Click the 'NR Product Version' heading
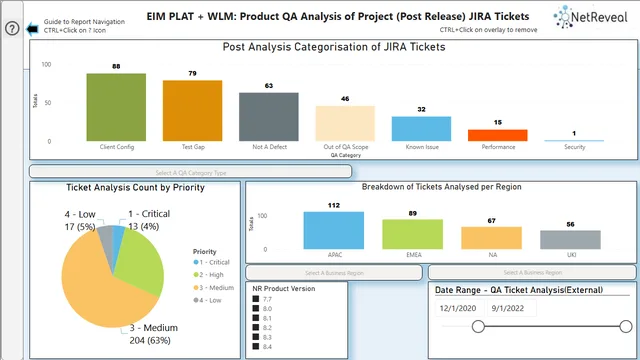640x360 pixels. pos(284,289)
